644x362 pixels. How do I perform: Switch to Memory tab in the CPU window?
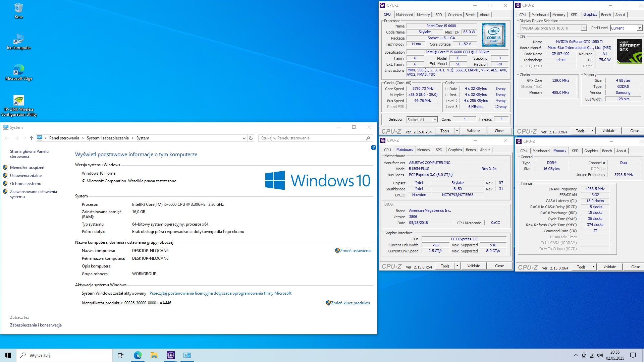pyautogui.click(x=423, y=15)
